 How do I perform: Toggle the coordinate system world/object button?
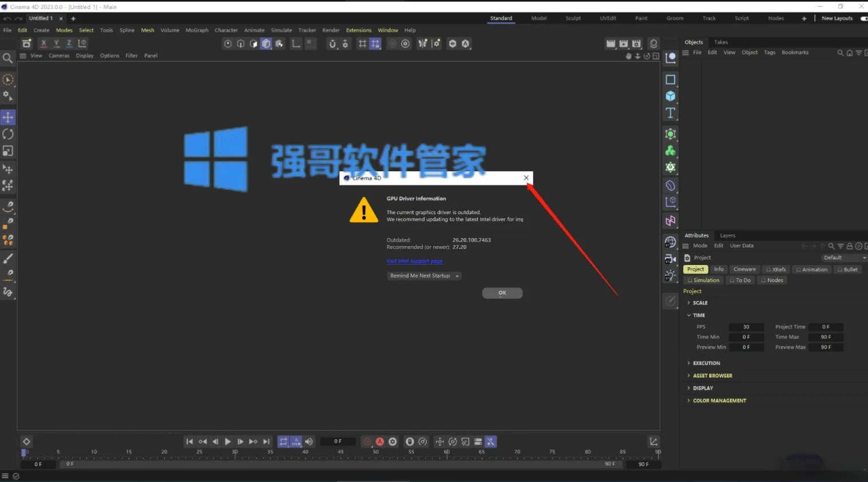pos(82,44)
